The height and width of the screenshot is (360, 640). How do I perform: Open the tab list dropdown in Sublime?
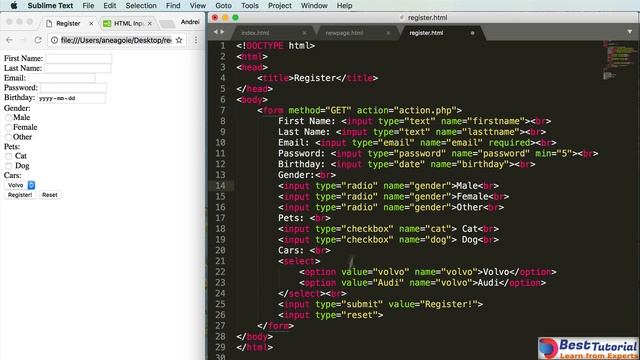point(630,31)
